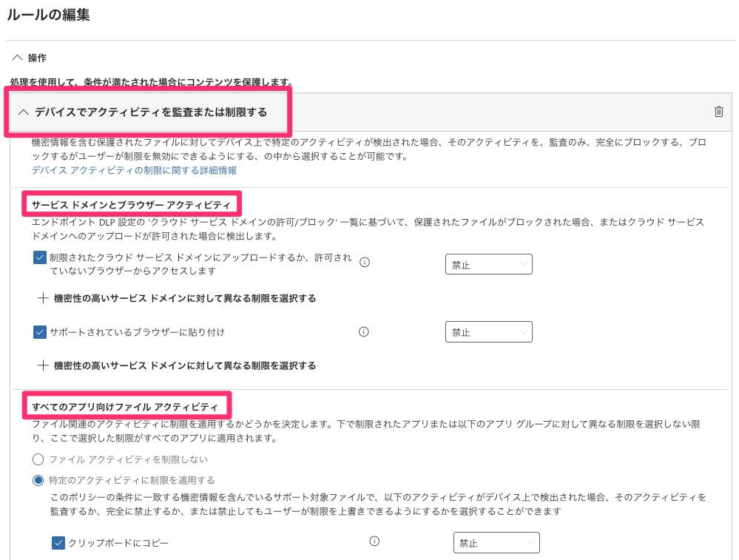This screenshot has width=739, height=560.
Task: Click first 機密性の高いサービス ドメイン restriction option
Action: pos(185,298)
